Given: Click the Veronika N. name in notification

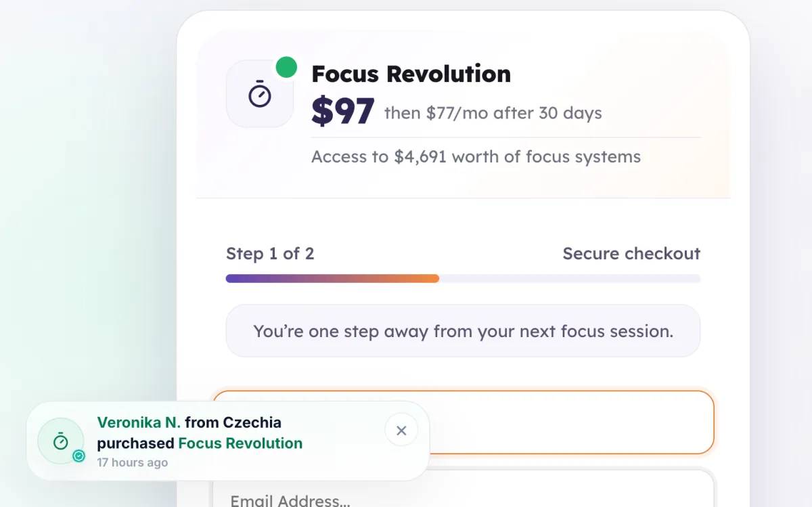Looking at the screenshot, I should click(139, 422).
